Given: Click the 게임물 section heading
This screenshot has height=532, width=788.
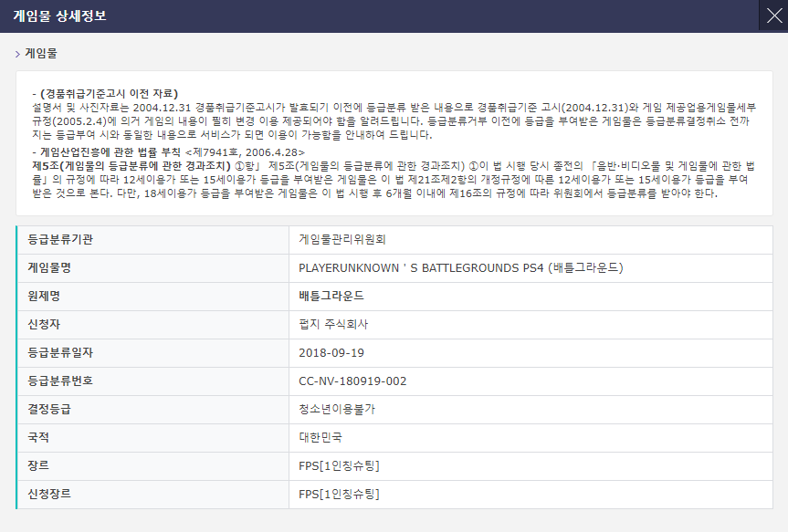Looking at the screenshot, I should point(41,54).
